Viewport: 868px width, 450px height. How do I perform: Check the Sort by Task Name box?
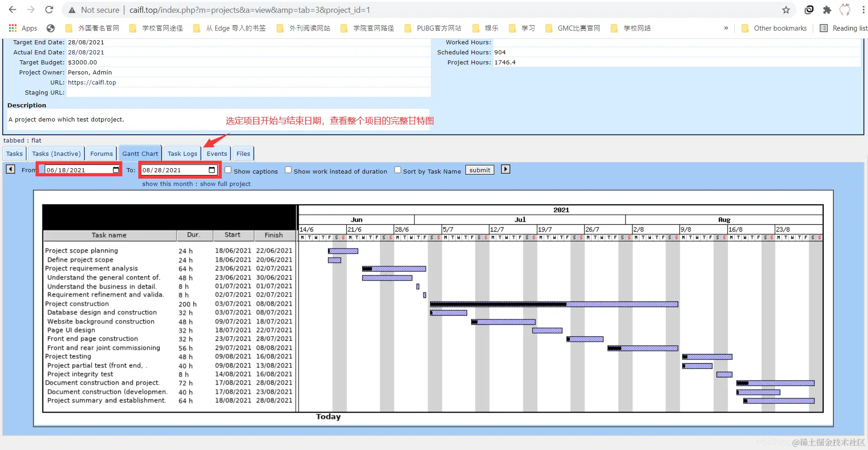[x=397, y=170]
